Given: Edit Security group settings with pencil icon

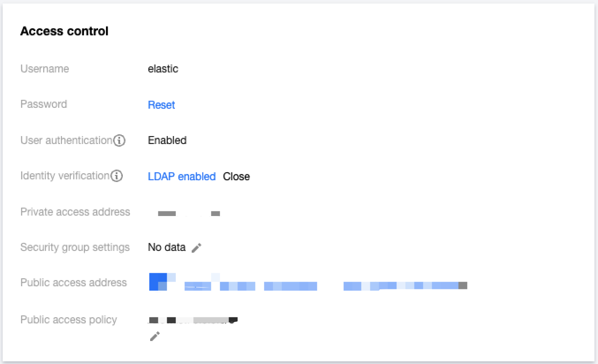Looking at the screenshot, I should pos(197,247).
